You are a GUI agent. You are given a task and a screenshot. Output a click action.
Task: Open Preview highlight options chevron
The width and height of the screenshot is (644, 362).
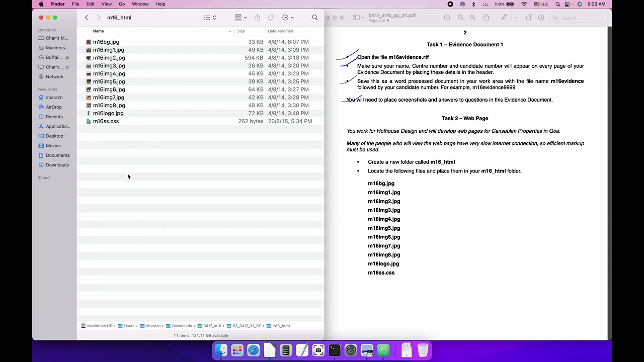516,18
